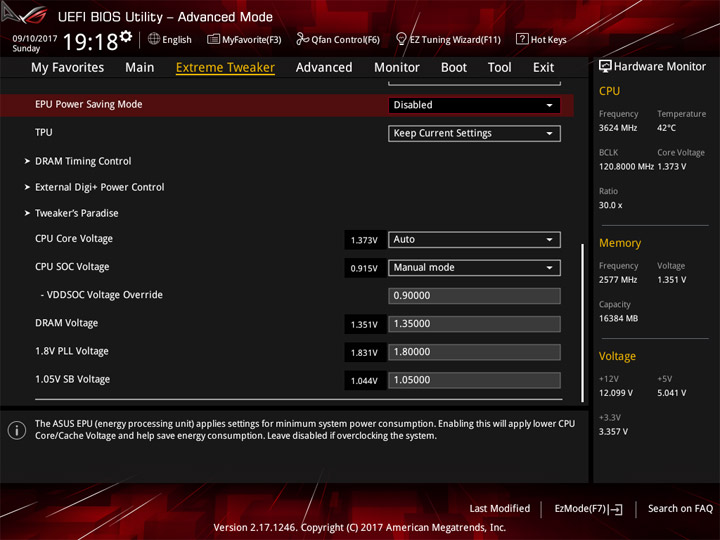This screenshot has height=540, width=720.
Task: Open clock settings gear icon
Action: 126,36
